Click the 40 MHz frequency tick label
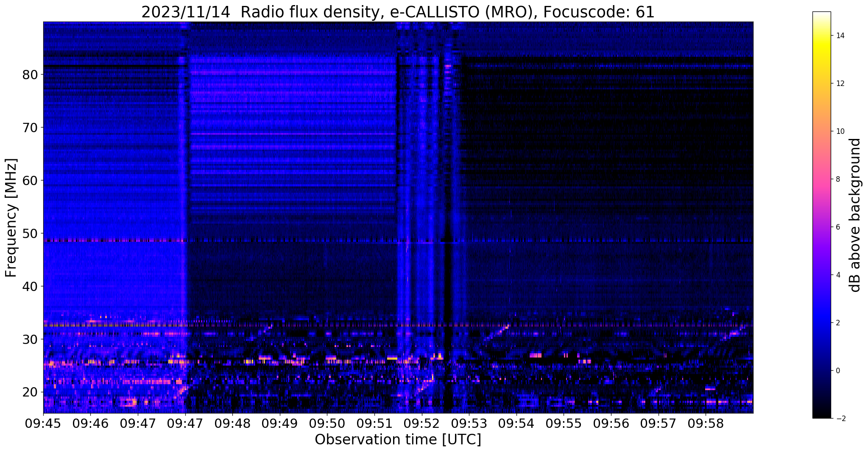868x452 pixels. tap(30, 286)
